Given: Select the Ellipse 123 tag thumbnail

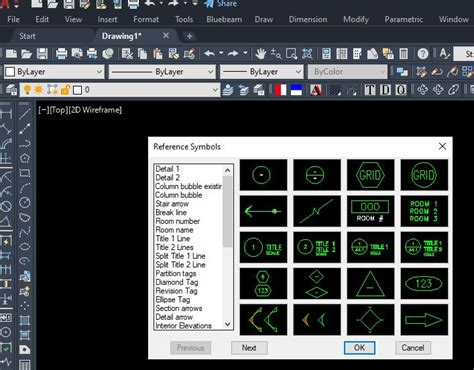Looking at the screenshot, I should coord(424,283).
